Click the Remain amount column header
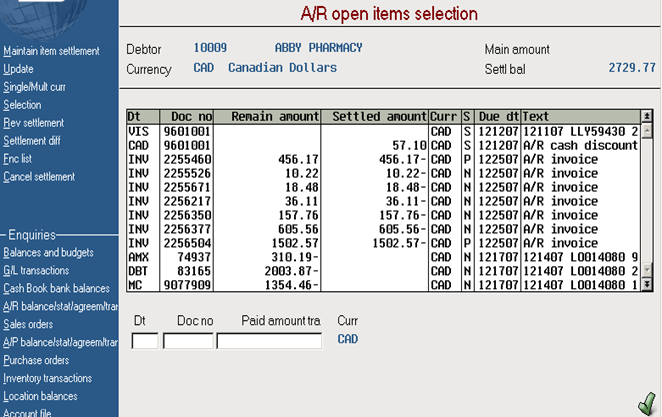Viewport: 662px width, 417px height. (267, 116)
